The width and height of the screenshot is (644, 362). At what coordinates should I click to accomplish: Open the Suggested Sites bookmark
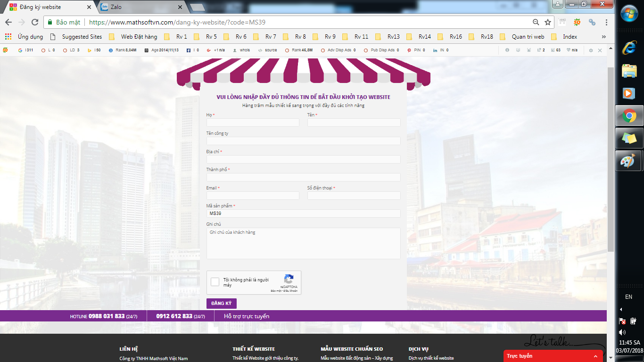click(x=75, y=36)
